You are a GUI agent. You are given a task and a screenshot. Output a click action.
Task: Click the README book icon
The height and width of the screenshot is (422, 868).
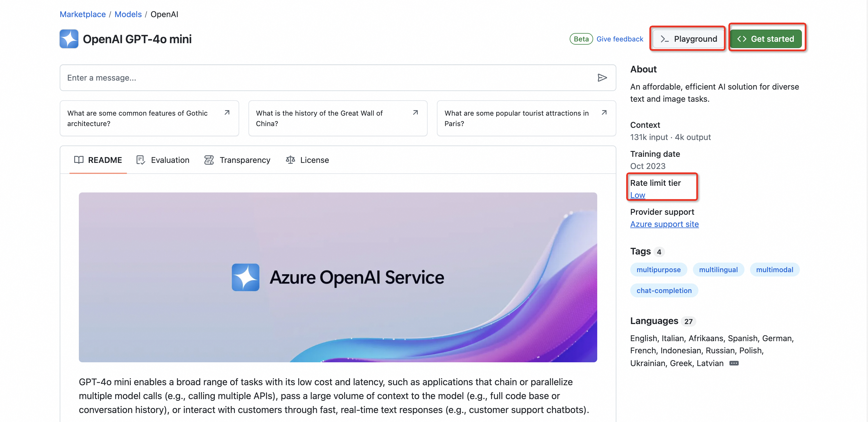79,160
